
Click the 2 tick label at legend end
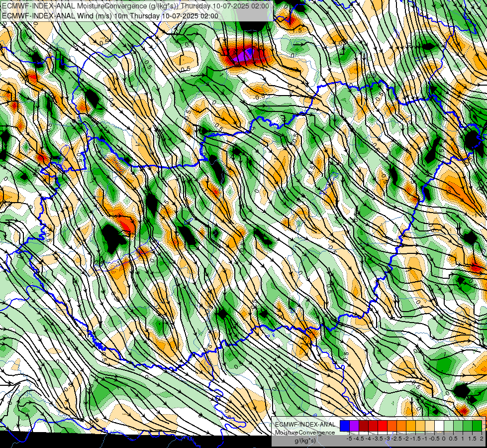click(482, 439)
